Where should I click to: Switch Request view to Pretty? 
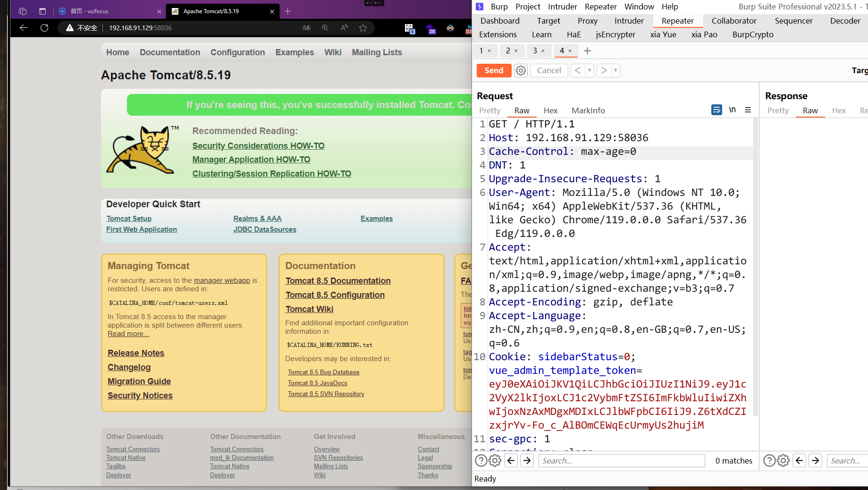pyautogui.click(x=489, y=110)
